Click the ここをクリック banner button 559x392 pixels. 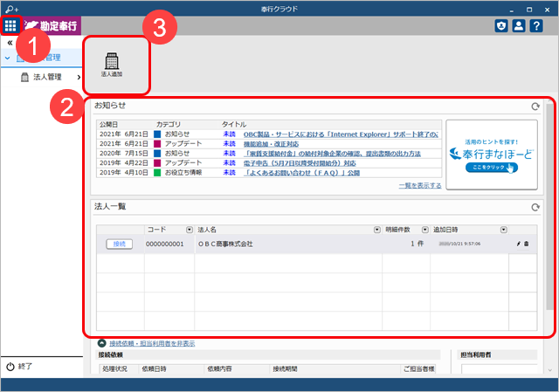point(491,168)
